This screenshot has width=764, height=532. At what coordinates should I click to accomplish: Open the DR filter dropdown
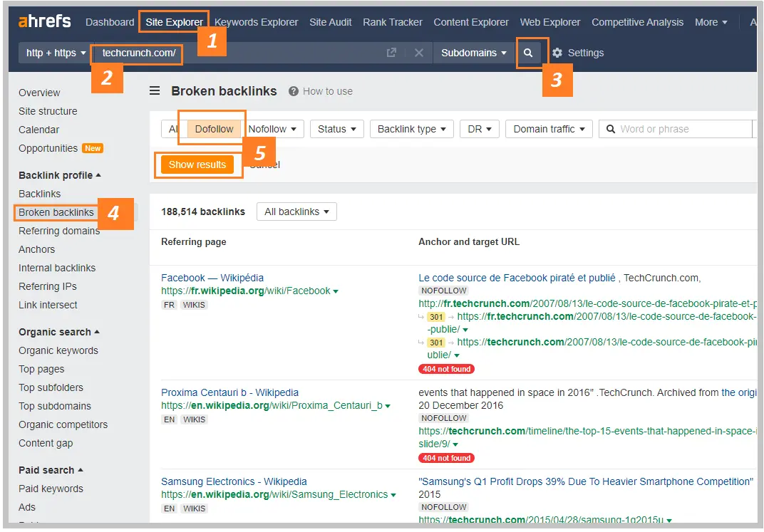tap(480, 129)
